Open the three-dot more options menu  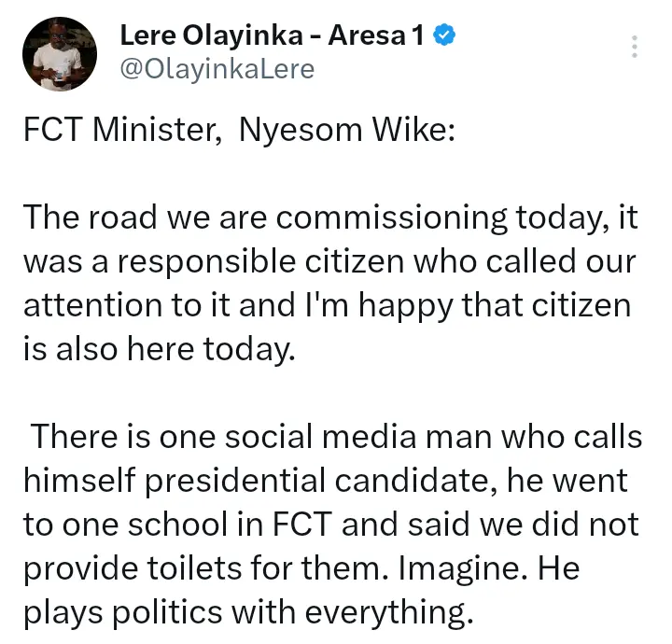[635, 48]
